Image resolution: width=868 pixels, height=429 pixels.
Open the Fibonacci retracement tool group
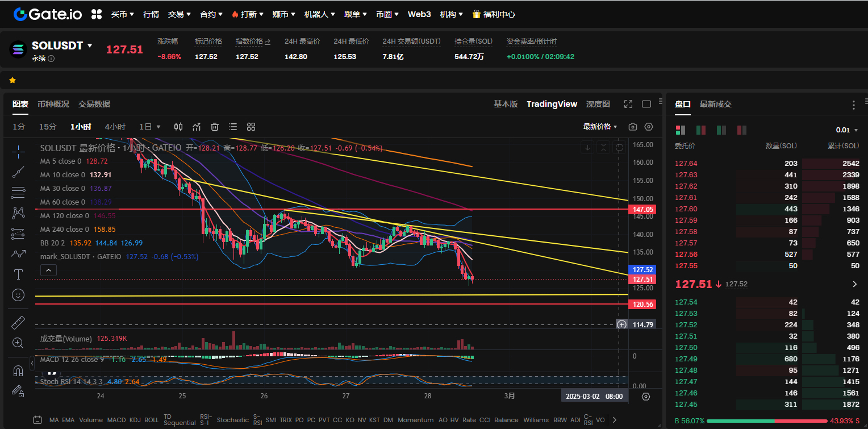[18, 193]
